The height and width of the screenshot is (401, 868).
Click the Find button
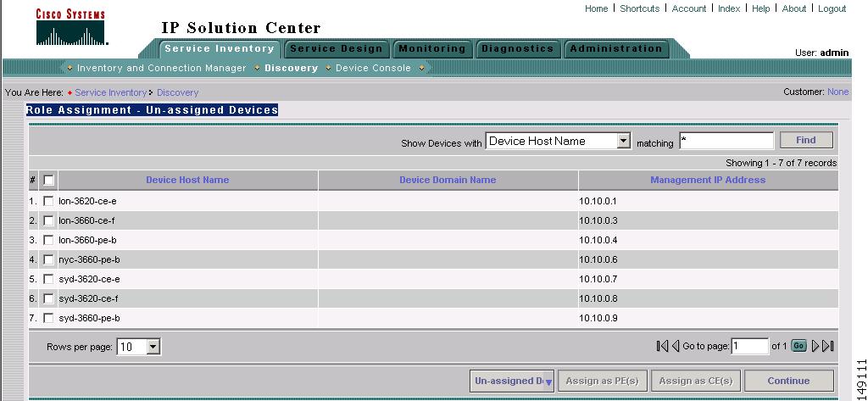(806, 140)
